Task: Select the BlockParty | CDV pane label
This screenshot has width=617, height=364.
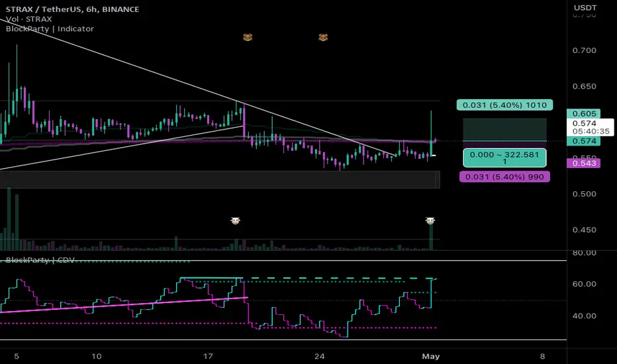Action: 40,259
